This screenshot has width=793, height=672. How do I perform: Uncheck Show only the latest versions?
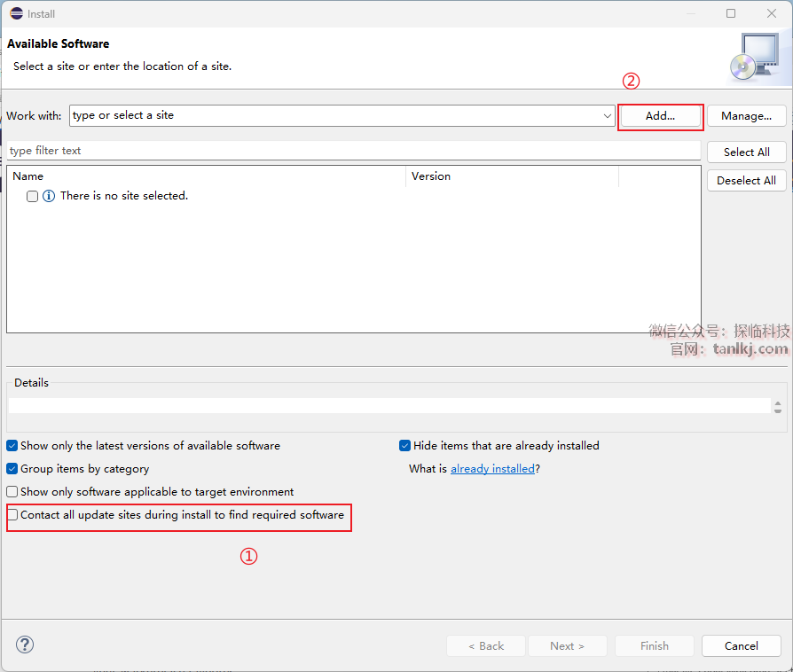pos(12,446)
